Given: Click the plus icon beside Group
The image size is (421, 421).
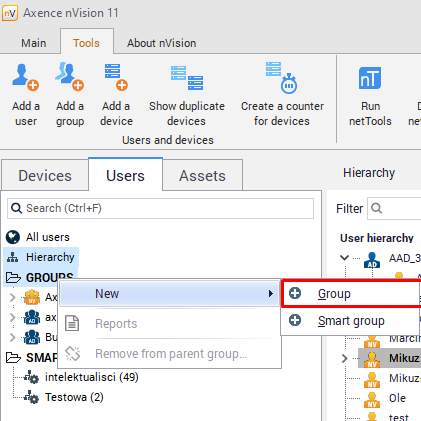Looking at the screenshot, I should (x=295, y=293).
